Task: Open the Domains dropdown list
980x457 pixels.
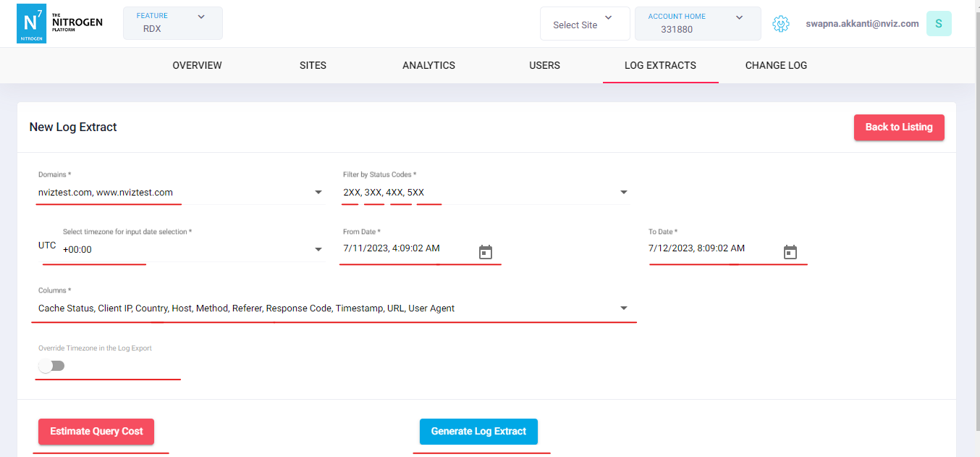Action: click(x=318, y=193)
